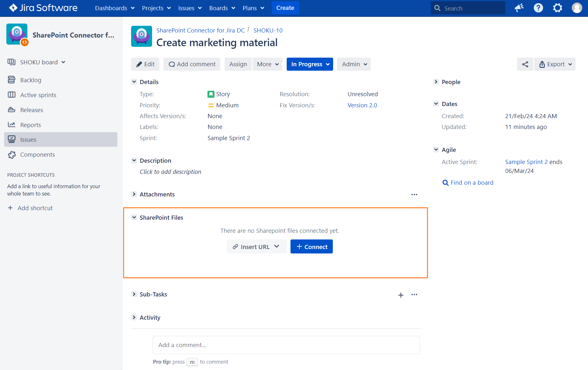The width and height of the screenshot is (588, 370).
Task: Open the settings gear icon
Action: pos(557,8)
